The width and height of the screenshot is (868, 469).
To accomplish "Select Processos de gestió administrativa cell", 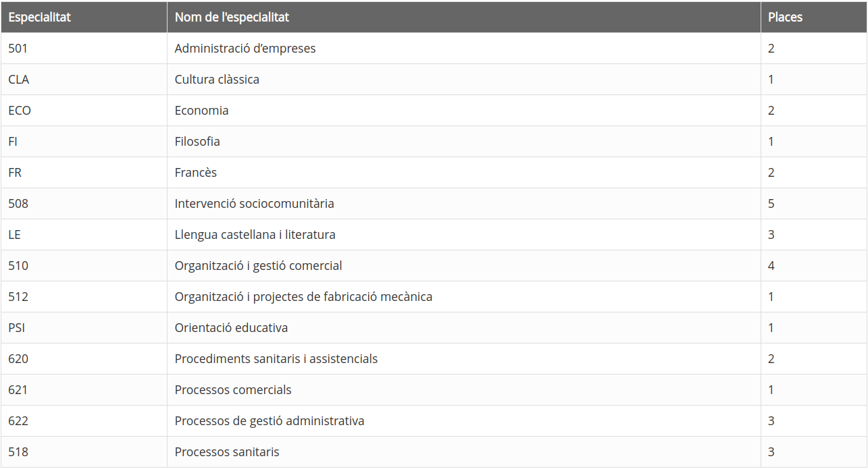I will [464, 421].
